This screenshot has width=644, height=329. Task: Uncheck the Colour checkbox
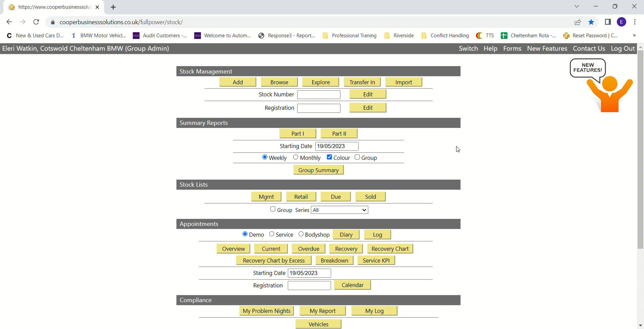tap(329, 157)
